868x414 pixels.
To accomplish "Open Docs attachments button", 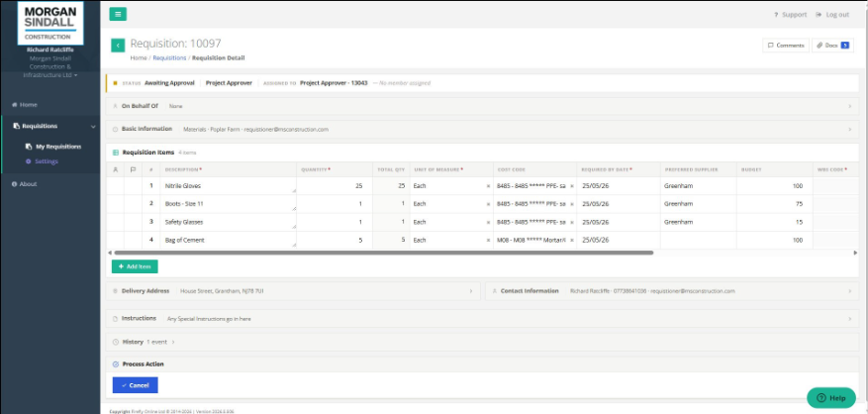I will pyautogui.click(x=832, y=46).
